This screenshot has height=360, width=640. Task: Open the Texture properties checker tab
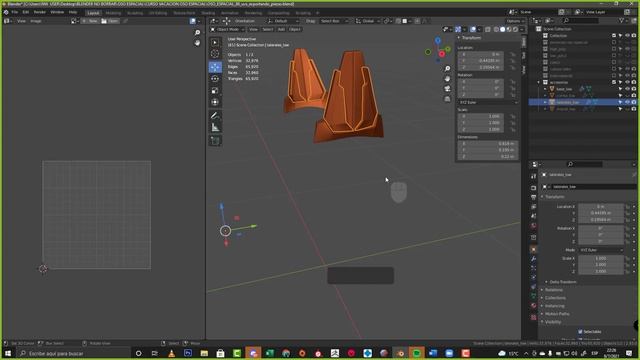(533, 317)
